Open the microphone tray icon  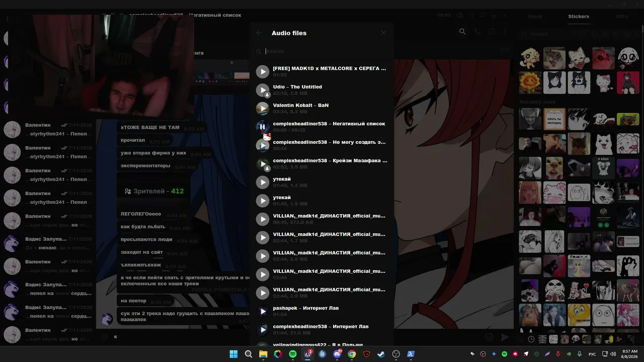[580, 354]
